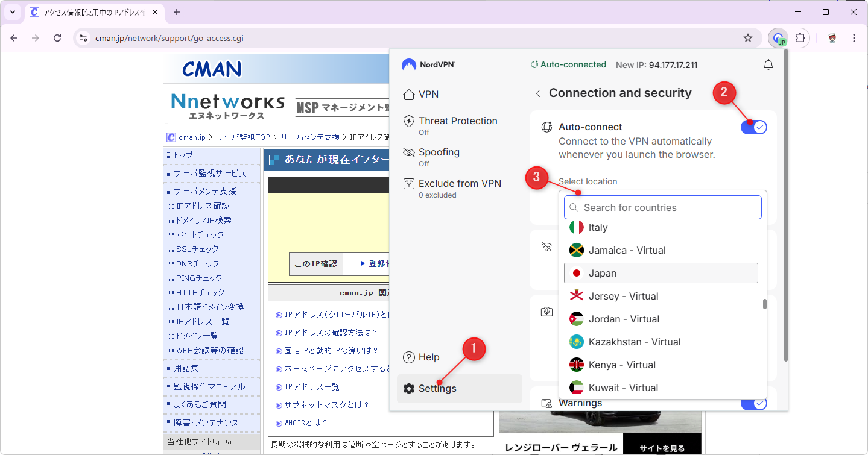The image size is (868, 455).
Task: Open the Chrome three-dot menu
Action: coord(854,38)
